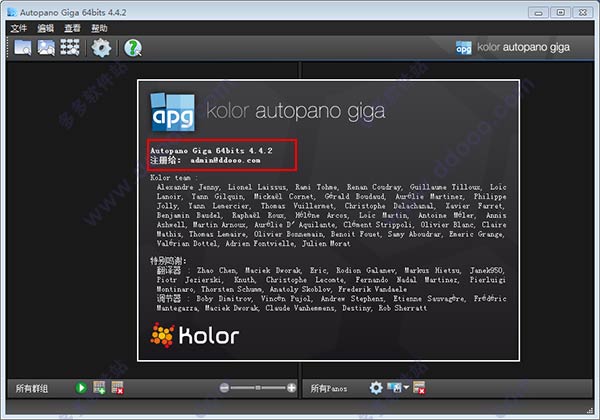Open the 查看 menu

pos(72,28)
